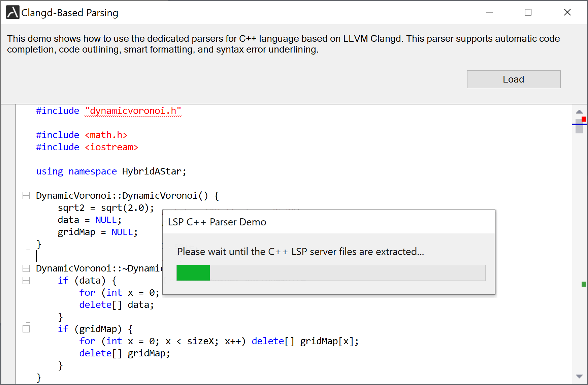The image size is (588, 385).
Task: Click NULL in the 'gridMap = NULL' line
Action: 122,232
